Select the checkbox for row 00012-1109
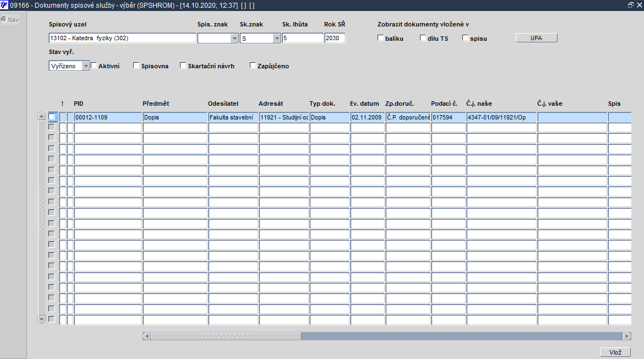Image resolution: width=644 pixels, height=359 pixels. (52, 117)
